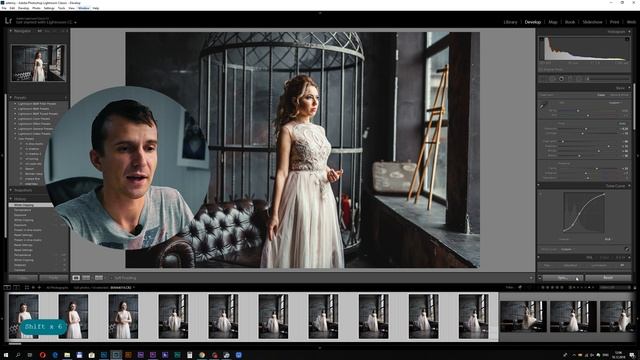The height and width of the screenshot is (360, 640).
Task: Open the Window menu
Action: pyautogui.click(x=83, y=8)
